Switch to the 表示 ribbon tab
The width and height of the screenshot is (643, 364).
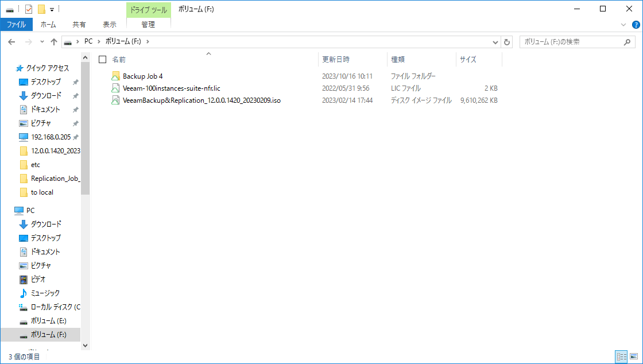tap(110, 25)
